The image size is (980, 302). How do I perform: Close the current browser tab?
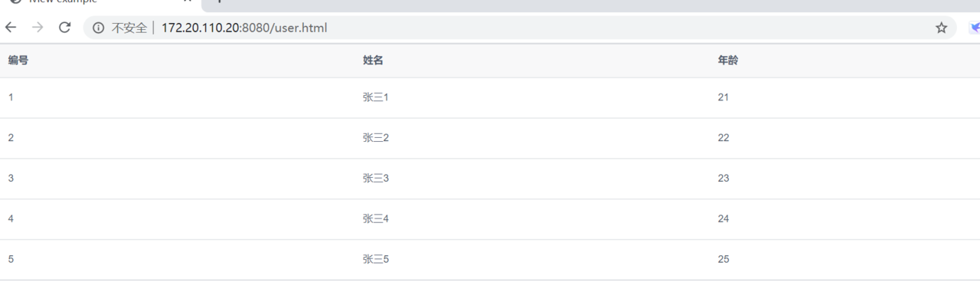tap(186, 2)
